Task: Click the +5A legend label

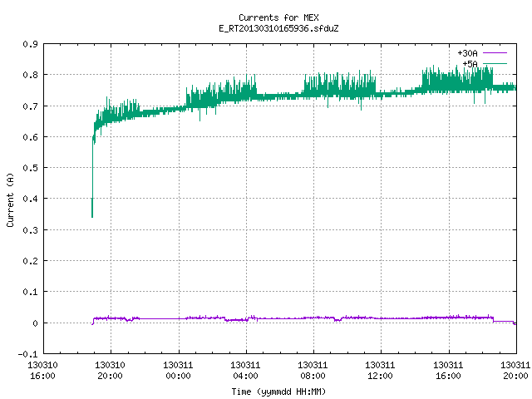Action: pos(470,64)
